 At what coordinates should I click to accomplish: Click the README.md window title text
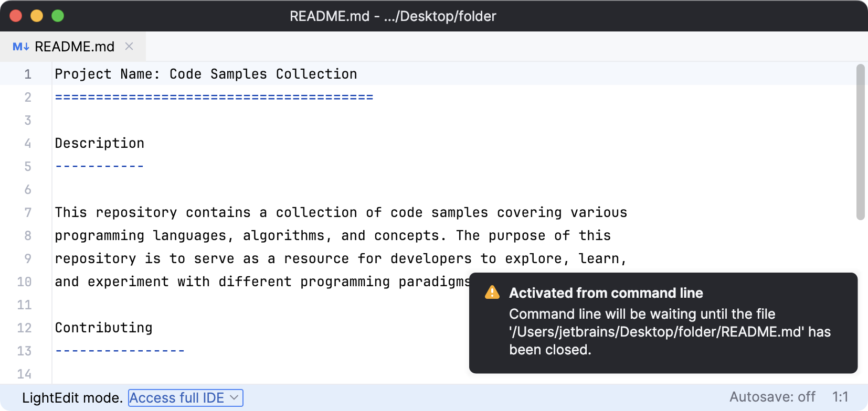(393, 16)
